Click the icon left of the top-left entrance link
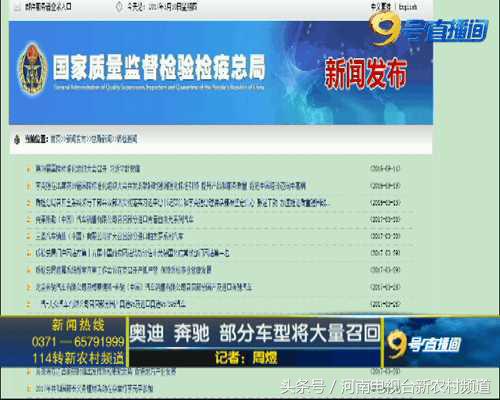Screen dimensions: 500x400 [x=17, y=7]
